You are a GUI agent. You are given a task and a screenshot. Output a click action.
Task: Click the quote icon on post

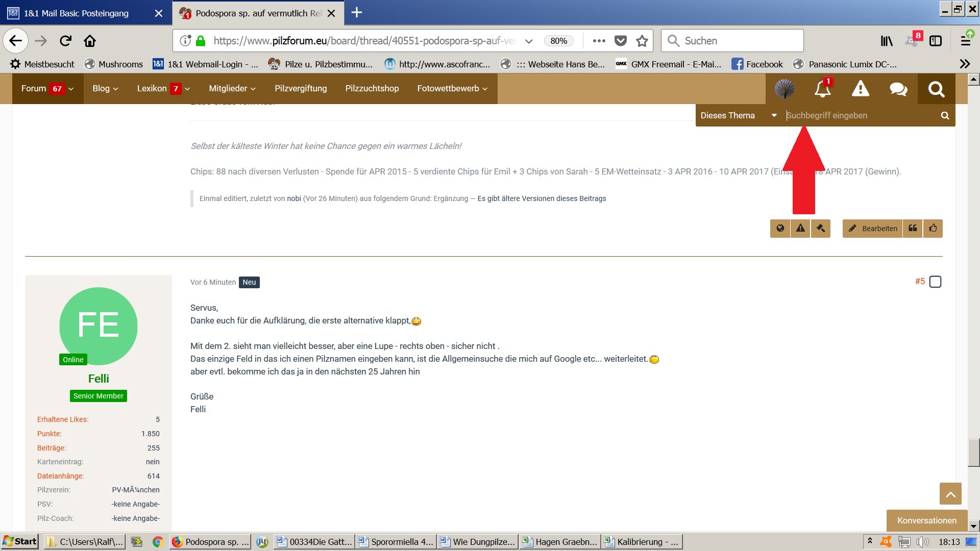tap(913, 229)
